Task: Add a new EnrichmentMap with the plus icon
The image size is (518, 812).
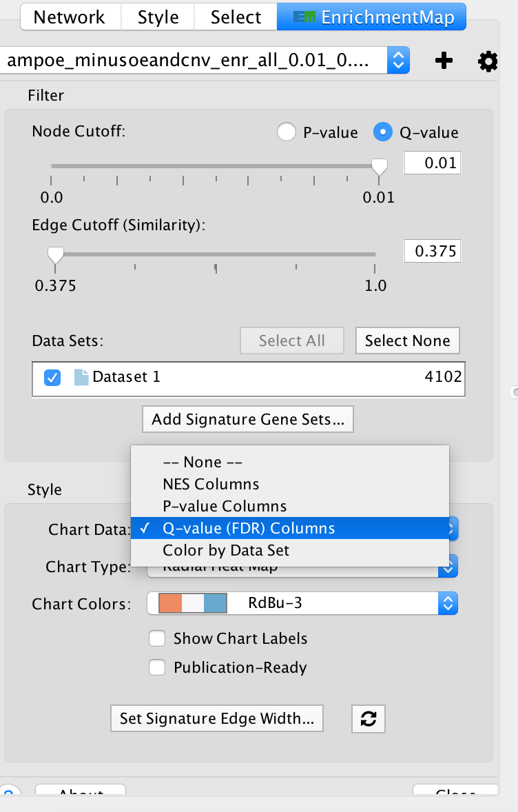Action: point(444,61)
